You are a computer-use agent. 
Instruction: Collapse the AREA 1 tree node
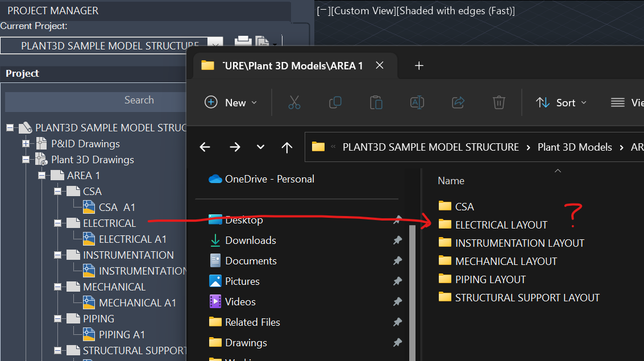[41, 175]
